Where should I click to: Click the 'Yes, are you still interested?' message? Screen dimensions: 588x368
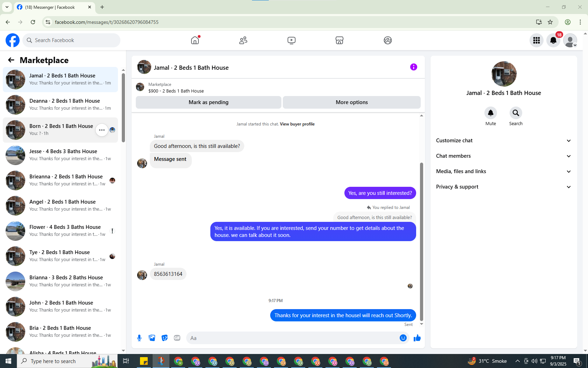point(380,193)
